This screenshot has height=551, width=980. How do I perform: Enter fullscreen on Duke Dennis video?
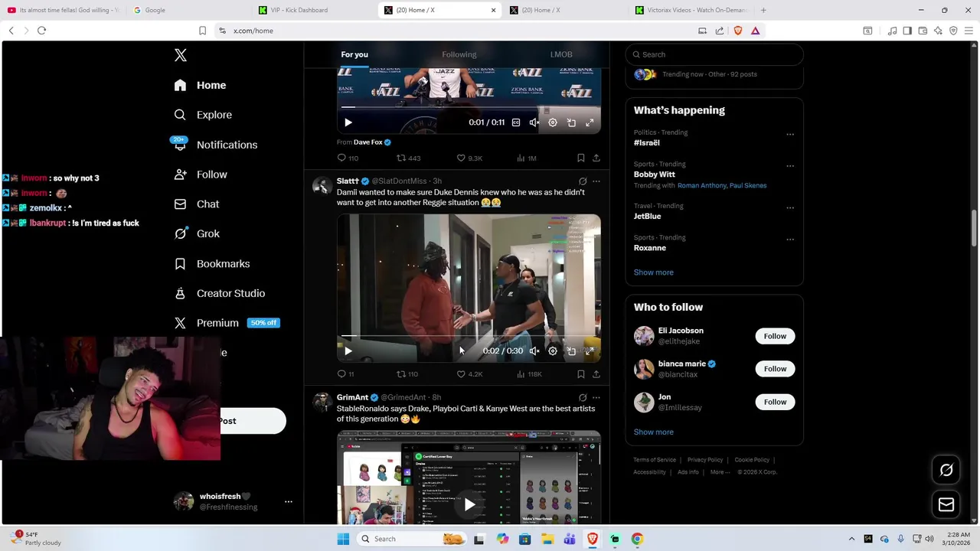pyautogui.click(x=590, y=351)
